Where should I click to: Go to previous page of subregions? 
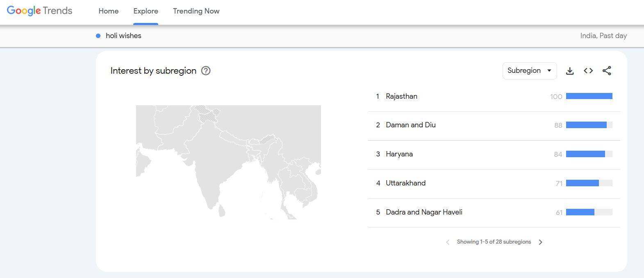tap(448, 242)
